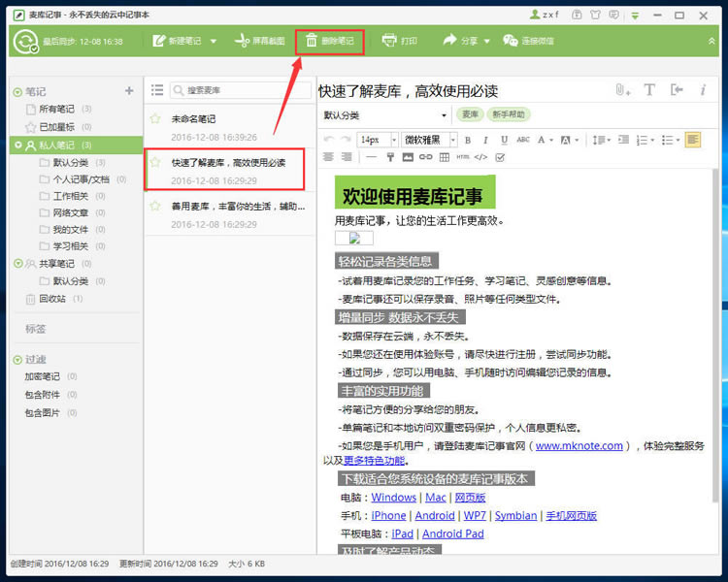Viewport: 728px width, 582px height.
Task: Click the add attachment paperclip icon
Action: (x=621, y=90)
